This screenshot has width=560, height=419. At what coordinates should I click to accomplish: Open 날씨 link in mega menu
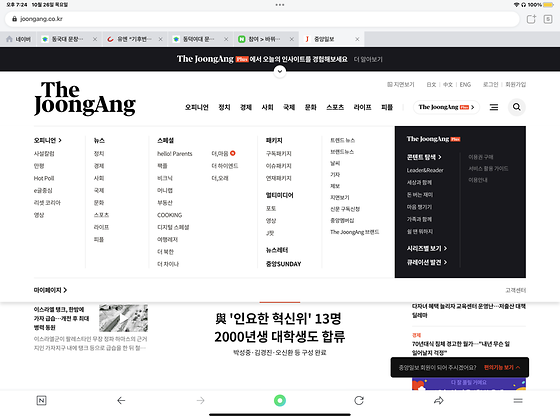[x=335, y=163]
